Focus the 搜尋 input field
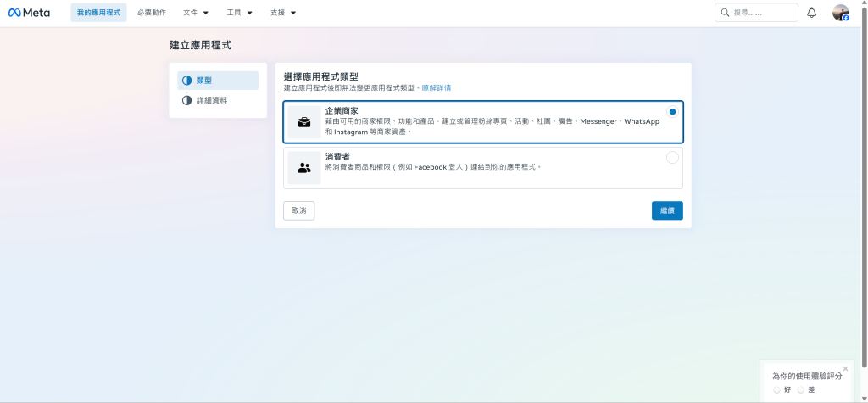868x403 pixels. tap(756, 13)
